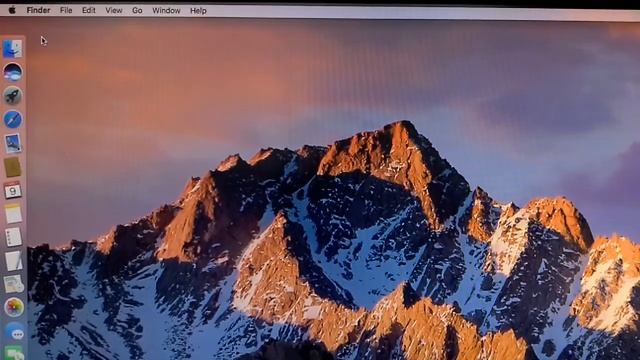Open Launchpad rocket icon
Image resolution: width=640 pixels, height=360 pixels.
pyautogui.click(x=13, y=96)
